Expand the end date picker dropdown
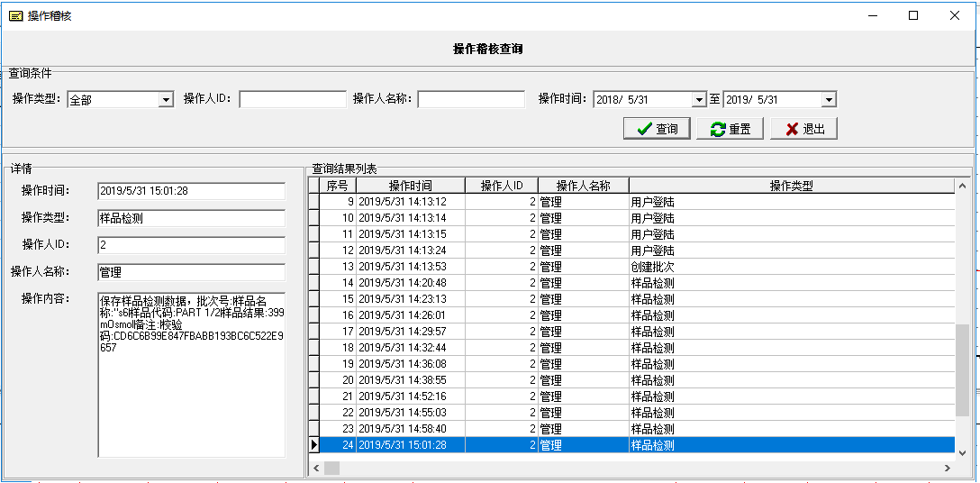Screen dimensions: 980x483 [x=829, y=100]
